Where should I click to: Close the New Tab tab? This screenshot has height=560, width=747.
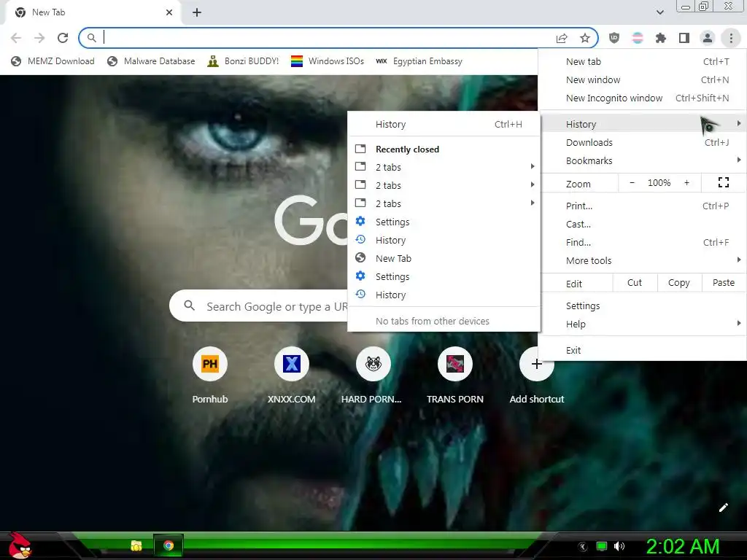point(169,12)
